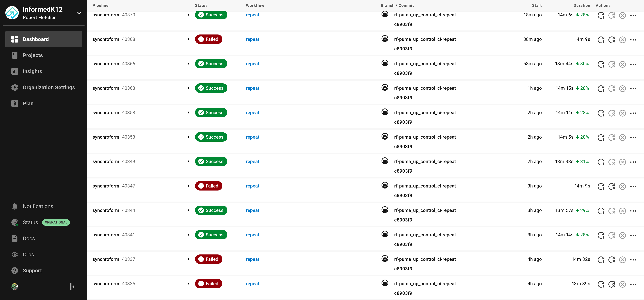This screenshot has width=644, height=300.
Task: Select the Projects icon in the sidebar
Action: pyautogui.click(x=14, y=55)
